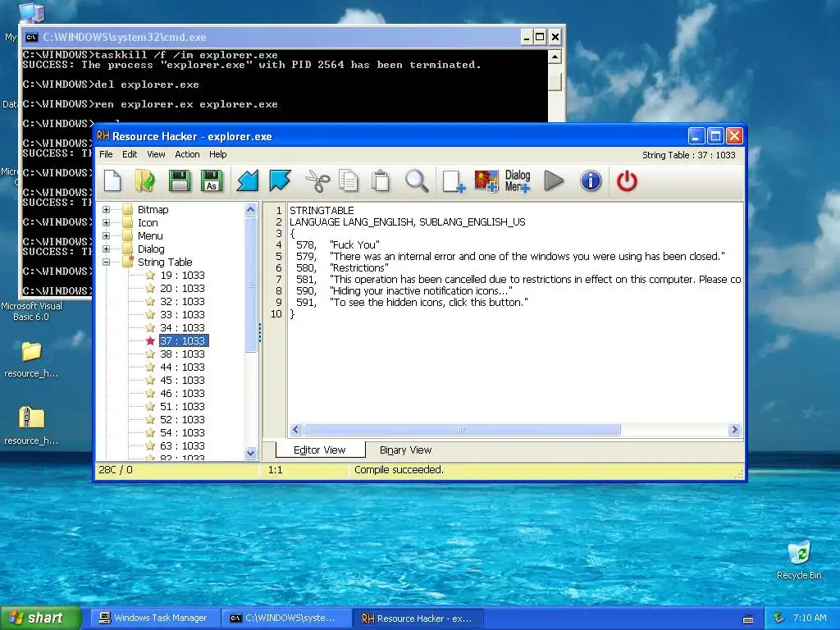
Task: Click the shart Start button
Action: click(41, 618)
